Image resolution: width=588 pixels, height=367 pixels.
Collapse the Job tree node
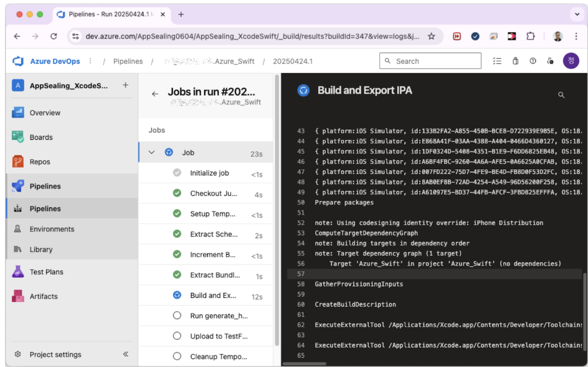152,153
